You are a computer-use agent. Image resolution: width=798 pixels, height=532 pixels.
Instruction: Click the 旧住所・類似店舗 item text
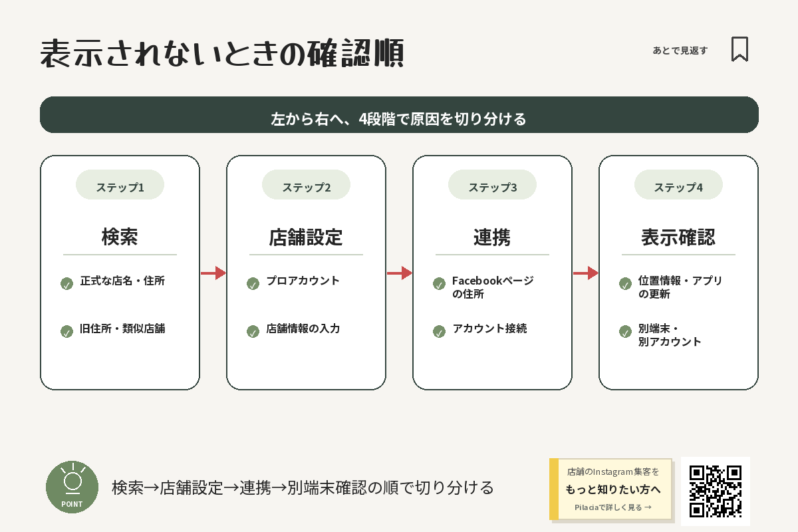(122, 328)
